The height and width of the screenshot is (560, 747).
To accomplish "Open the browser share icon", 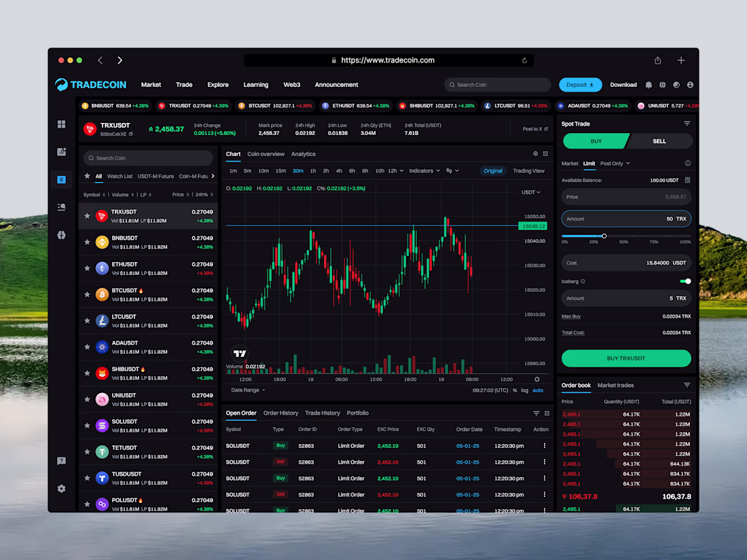I will [657, 60].
